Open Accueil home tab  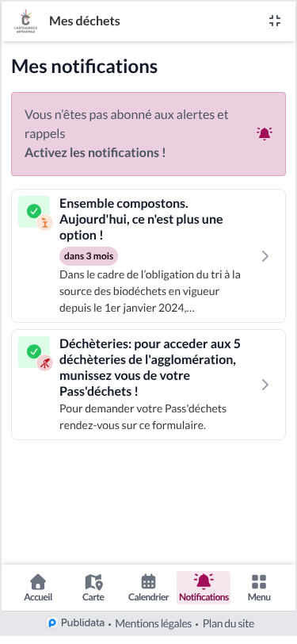coord(38,588)
